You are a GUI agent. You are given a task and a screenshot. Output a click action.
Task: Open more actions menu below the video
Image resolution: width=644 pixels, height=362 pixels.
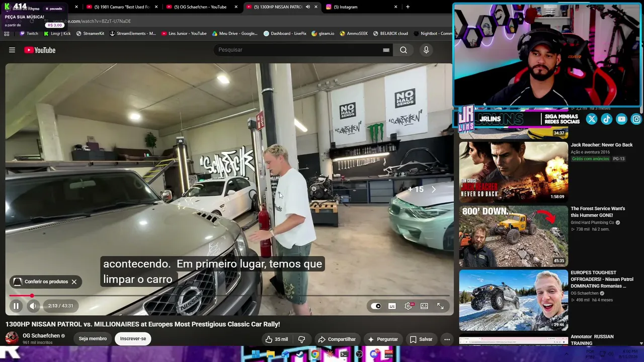click(447, 339)
